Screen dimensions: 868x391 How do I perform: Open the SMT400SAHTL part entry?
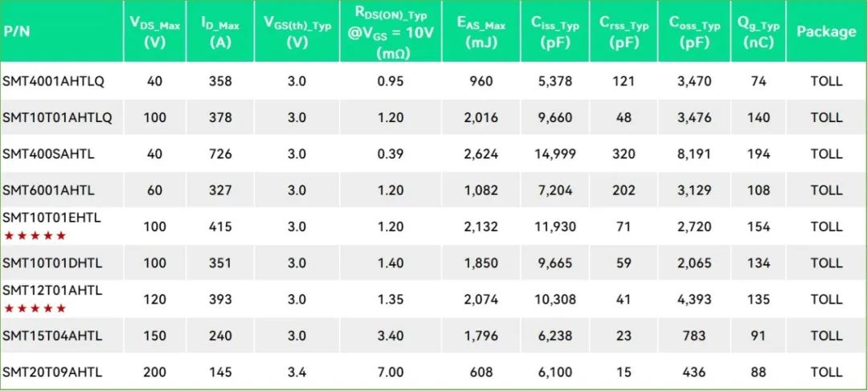pyautogui.click(x=48, y=153)
